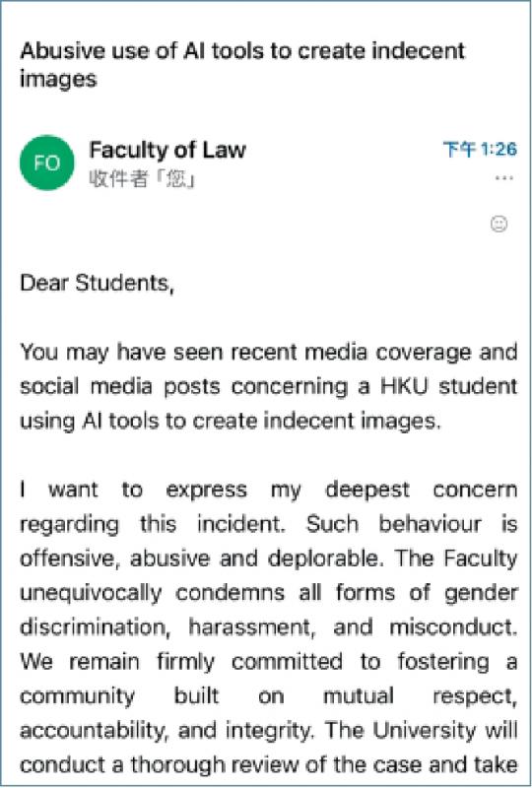Click the 下午 1:26 timestamp
The height and width of the screenshot is (788, 532).
coord(480,150)
